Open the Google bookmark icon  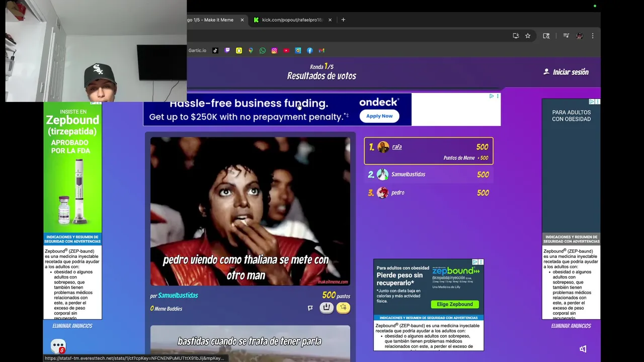click(298, 50)
